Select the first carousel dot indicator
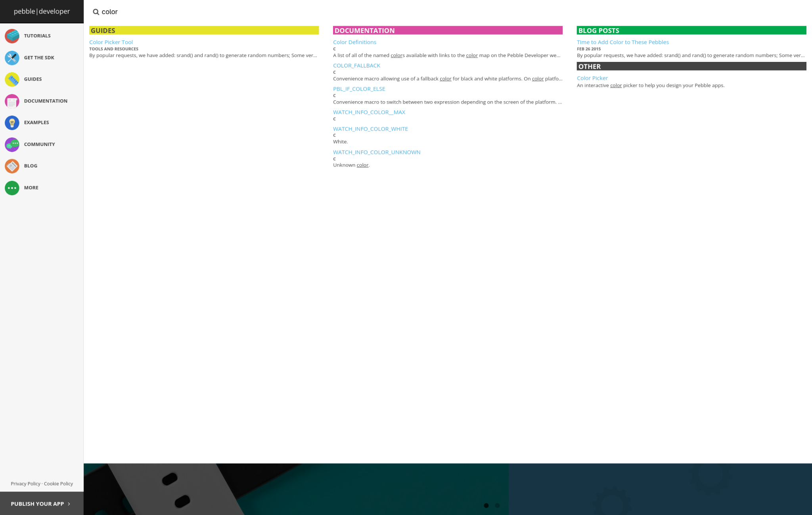 pyautogui.click(x=486, y=505)
